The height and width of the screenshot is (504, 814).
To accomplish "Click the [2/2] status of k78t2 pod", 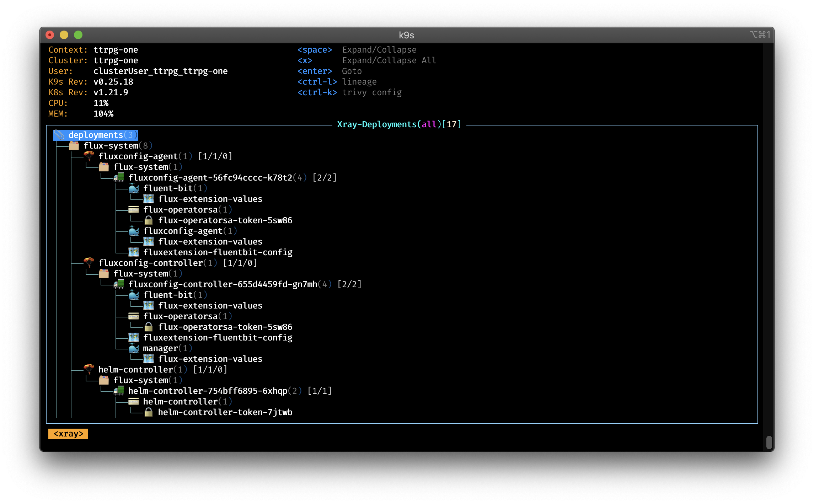I will pyautogui.click(x=325, y=178).
